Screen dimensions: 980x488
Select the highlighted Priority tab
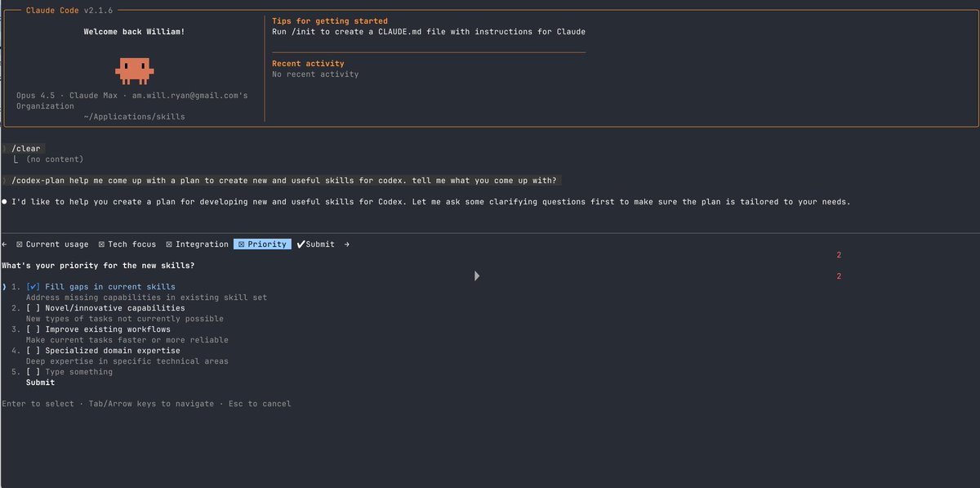pyautogui.click(x=262, y=244)
